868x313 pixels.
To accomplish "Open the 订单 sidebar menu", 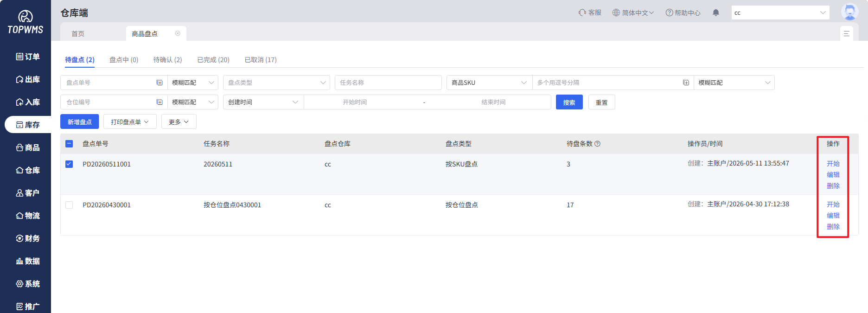I will click(x=28, y=57).
